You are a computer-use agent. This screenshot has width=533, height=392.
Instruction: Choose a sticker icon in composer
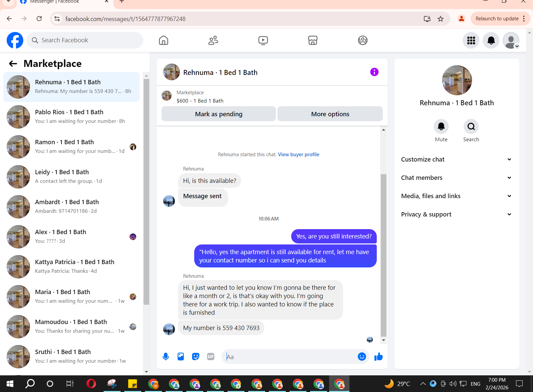coord(196,357)
